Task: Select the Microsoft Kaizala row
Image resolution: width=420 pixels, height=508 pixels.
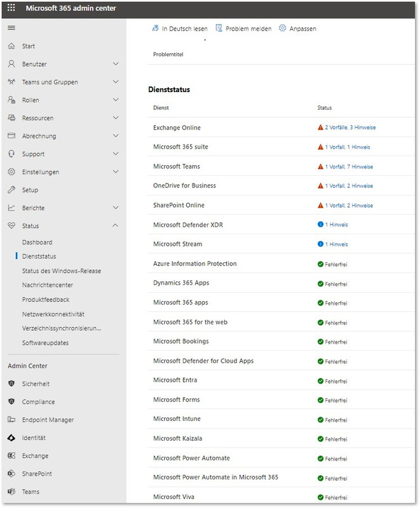Action: 281,438
